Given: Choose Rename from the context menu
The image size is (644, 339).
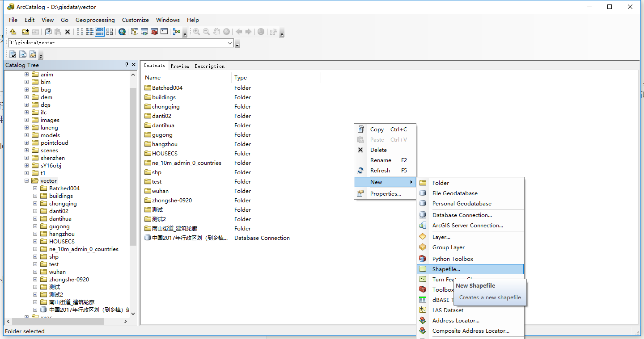Looking at the screenshot, I should point(385,160).
